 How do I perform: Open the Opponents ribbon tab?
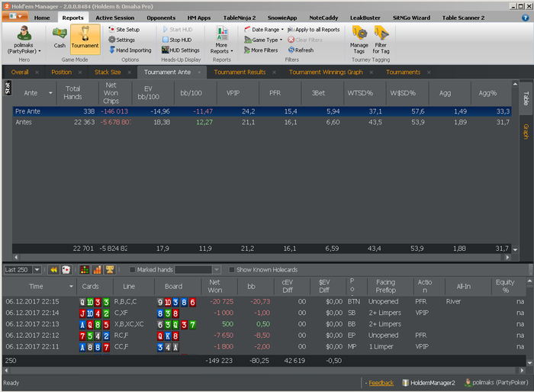(x=161, y=18)
